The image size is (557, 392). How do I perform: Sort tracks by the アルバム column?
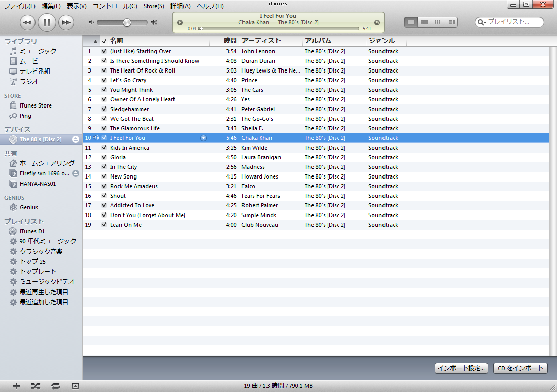click(x=334, y=41)
